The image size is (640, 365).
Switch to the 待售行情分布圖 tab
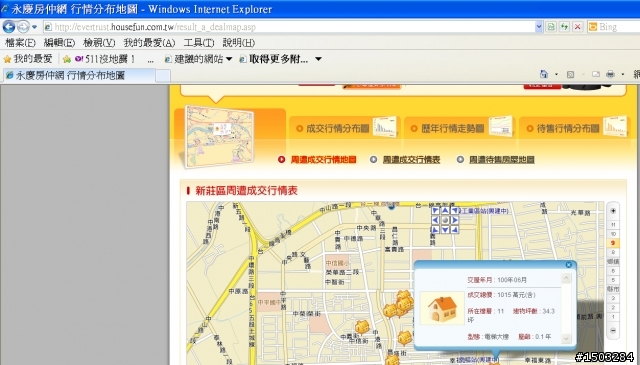tap(576, 128)
